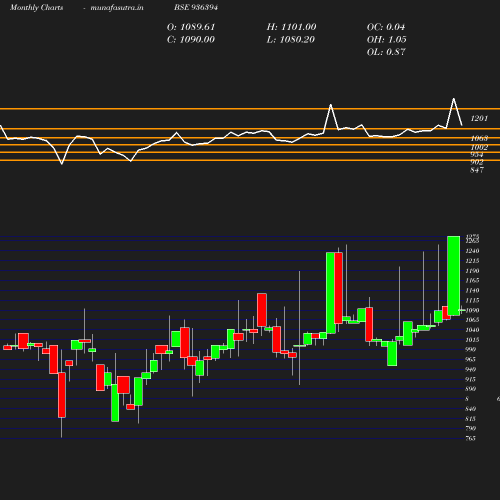Viewport: 500px width, 500px height.
Task: Click the "BSE 936394" symbol label
Action: (196, 7)
